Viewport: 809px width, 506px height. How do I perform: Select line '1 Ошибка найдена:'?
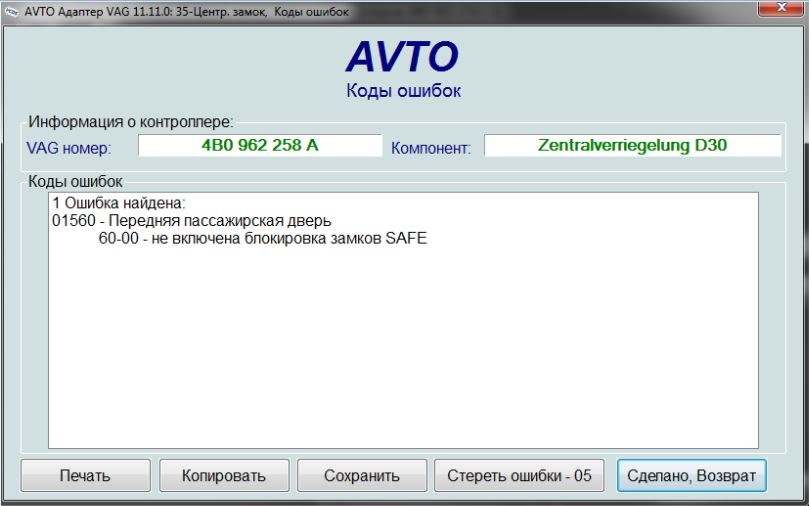pyautogui.click(x=119, y=203)
